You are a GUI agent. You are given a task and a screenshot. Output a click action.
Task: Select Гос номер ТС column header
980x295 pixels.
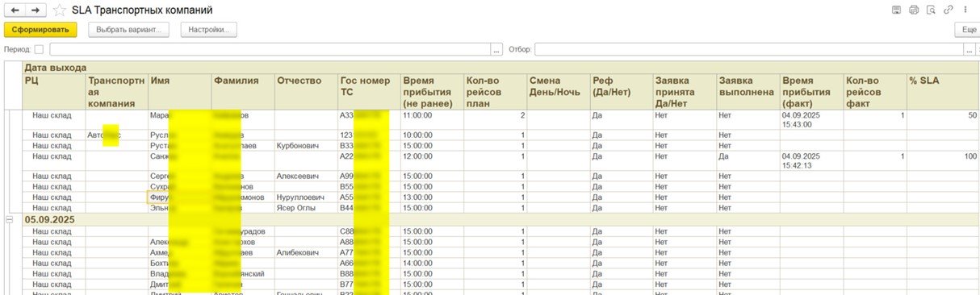[x=369, y=92]
